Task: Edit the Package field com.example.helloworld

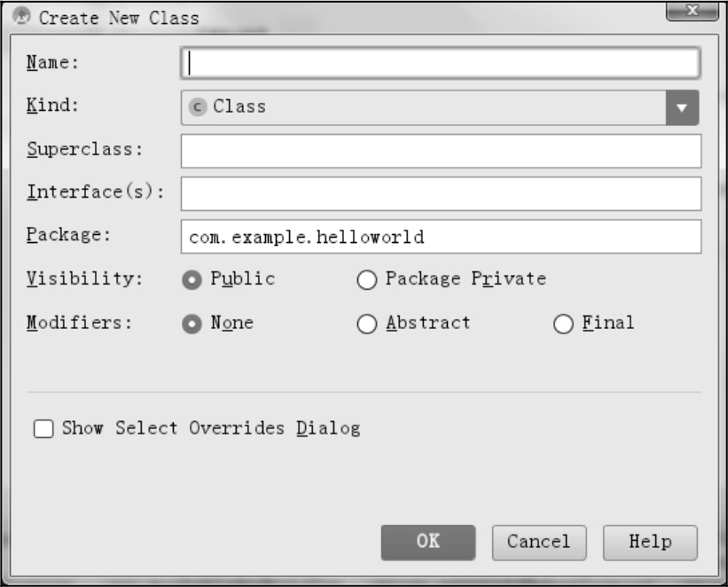Action: tap(441, 237)
